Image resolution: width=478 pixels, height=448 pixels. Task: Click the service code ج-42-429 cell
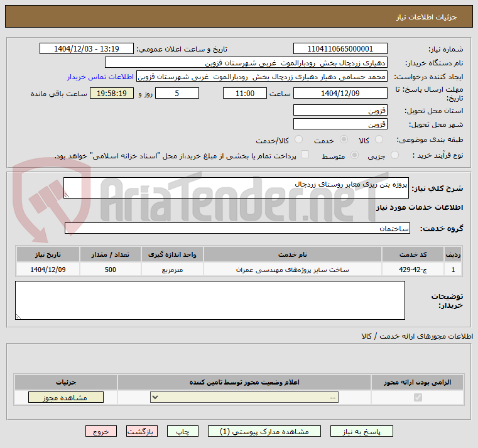[x=413, y=270]
